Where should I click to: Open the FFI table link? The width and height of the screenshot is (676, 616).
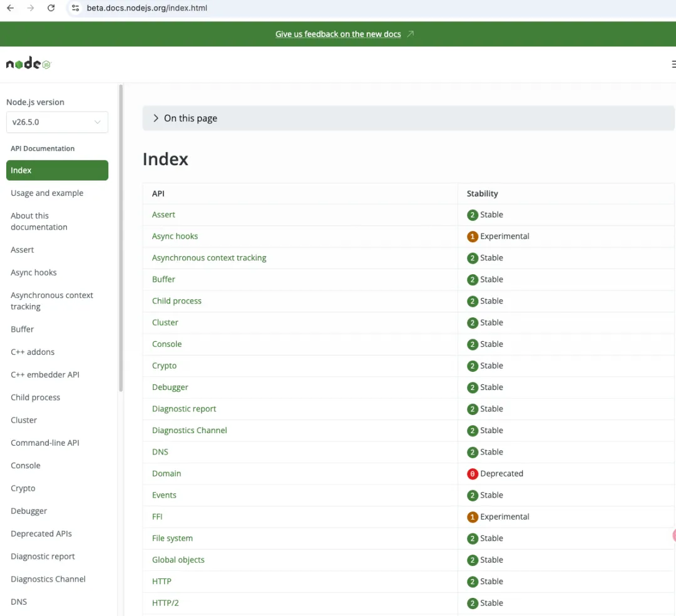click(157, 516)
